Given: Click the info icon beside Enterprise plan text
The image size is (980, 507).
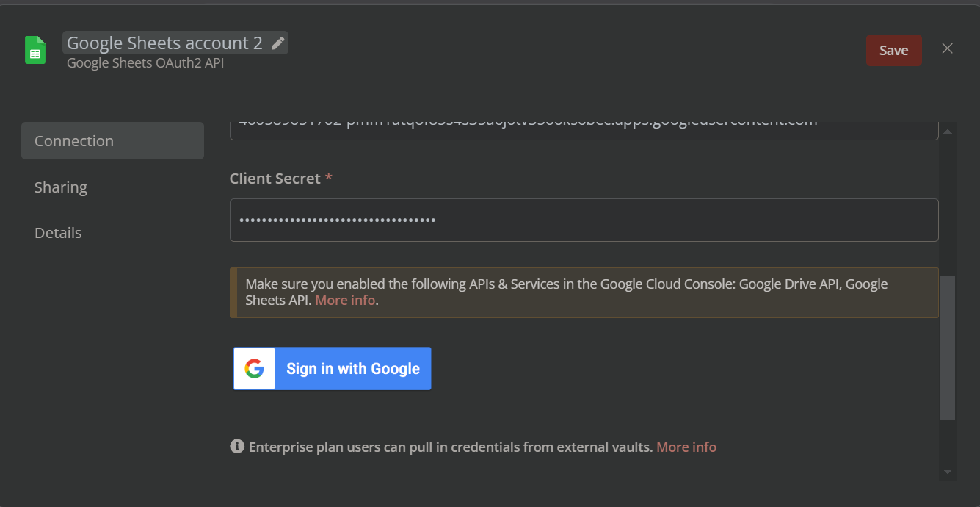Looking at the screenshot, I should 237,446.
